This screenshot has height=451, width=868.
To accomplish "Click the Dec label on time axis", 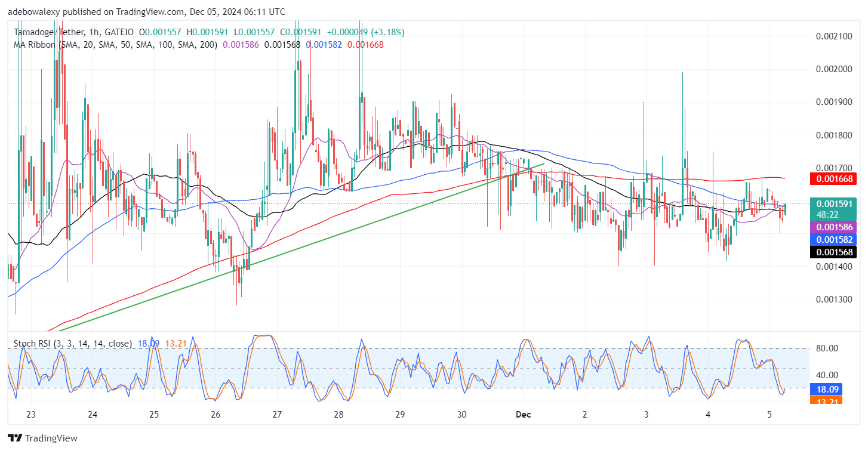I will [523, 414].
